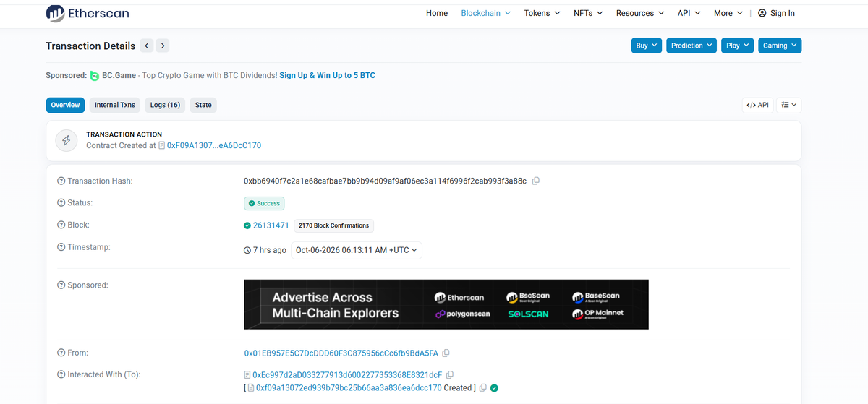Click the user icon beside Sign In
868x404 pixels.
click(x=762, y=13)
